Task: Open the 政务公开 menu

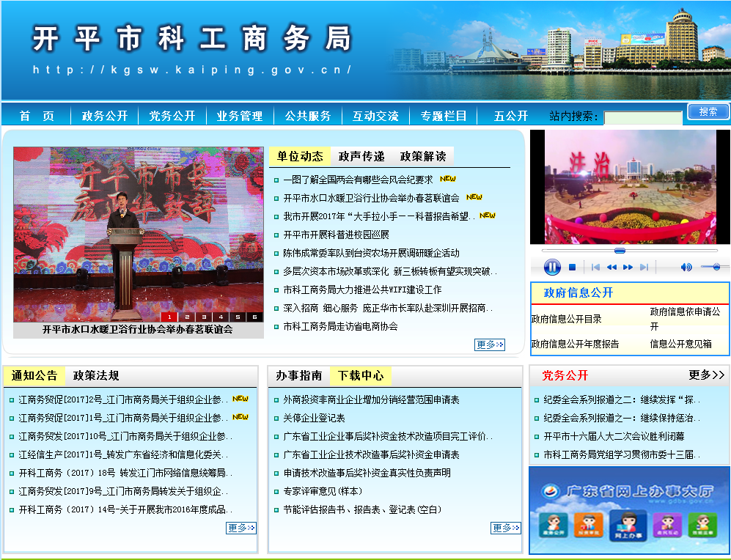Action: point(104,116)
